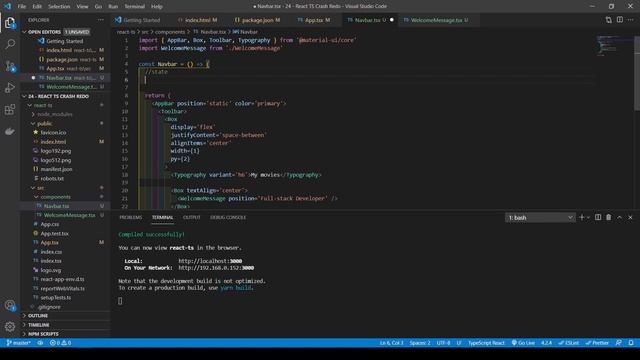Click the Explorer more actions ellipsis

point(101,20)
